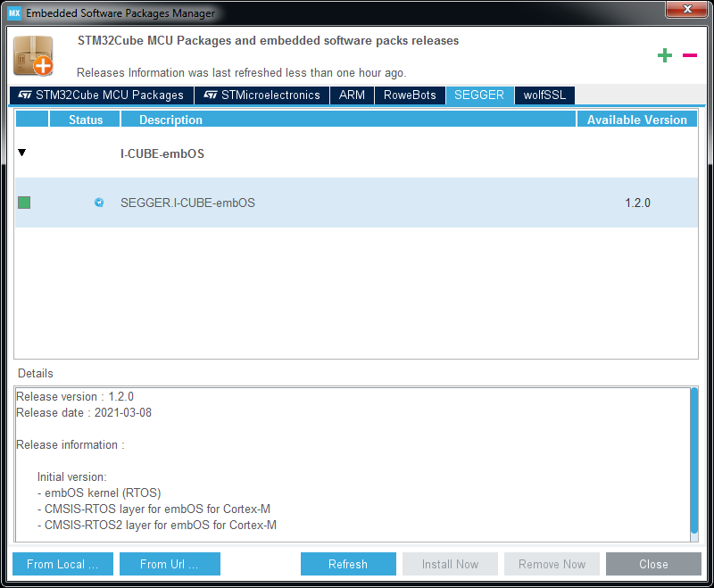714x588 pixels.
Task: Check the green checkbox for SEGGER.I-CUBE-embOS
Action: tap(23, 203)
